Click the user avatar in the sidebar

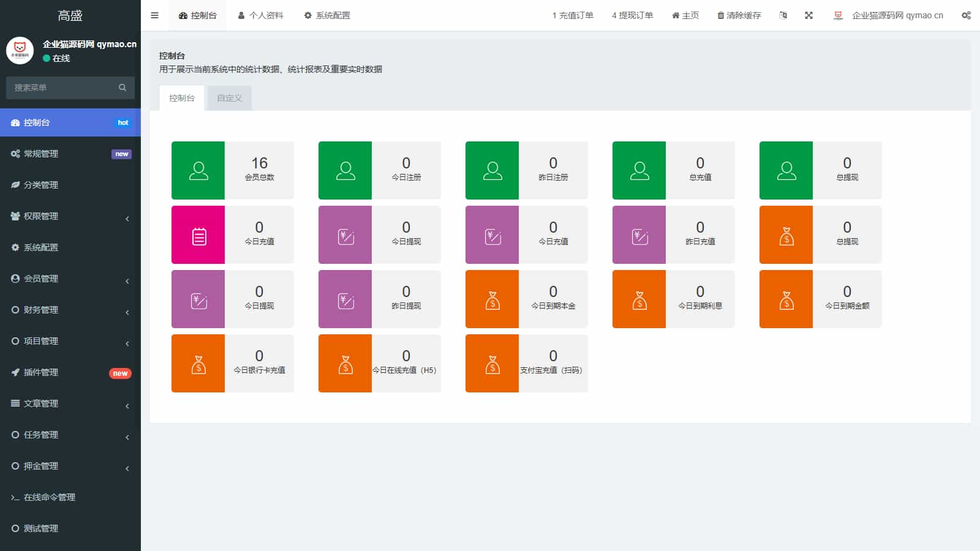20,50
